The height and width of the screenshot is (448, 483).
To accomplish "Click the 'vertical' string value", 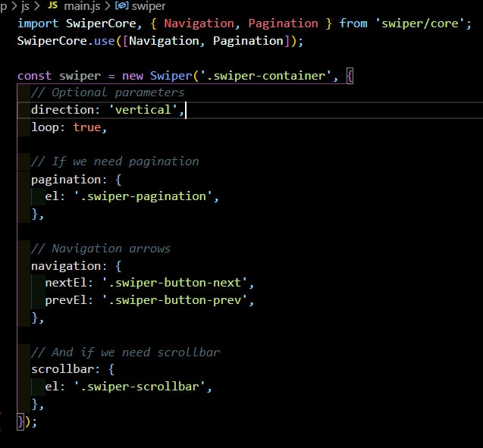I will pyautogui.click(x=143, y=110).
